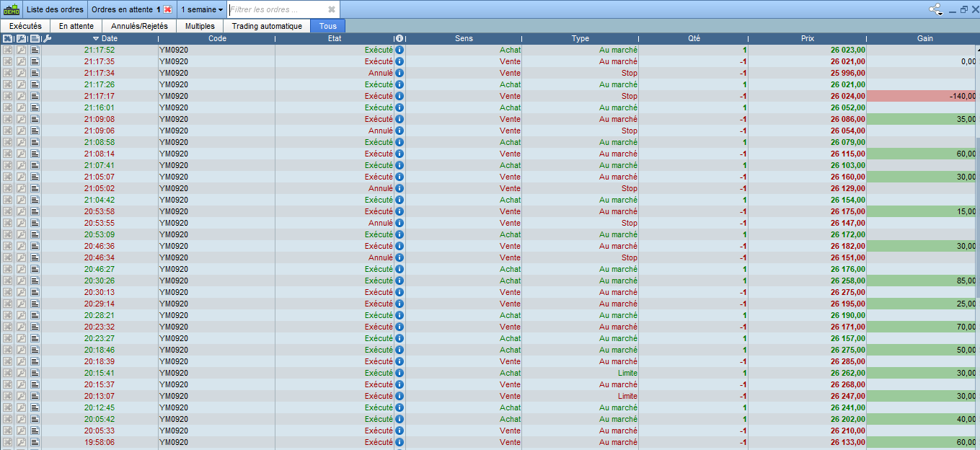Click info icon in Etat column header

click(399, 38)
